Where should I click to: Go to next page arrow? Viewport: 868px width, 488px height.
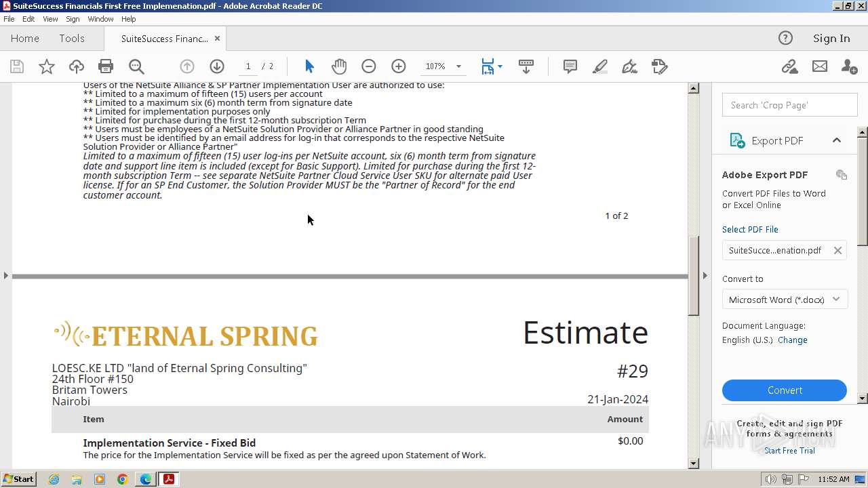click(x=217, y=66)
